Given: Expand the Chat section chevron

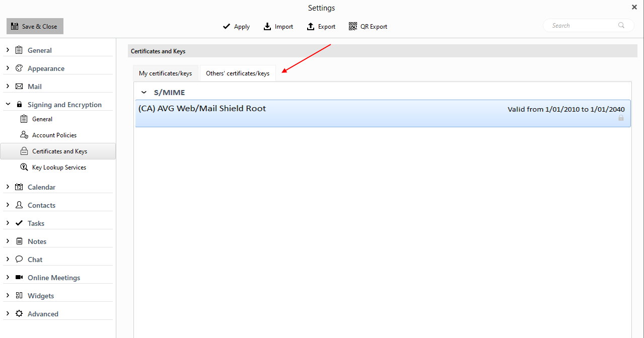Looking at the screenshot, I should pyautogui.click(x=8, y=260).
